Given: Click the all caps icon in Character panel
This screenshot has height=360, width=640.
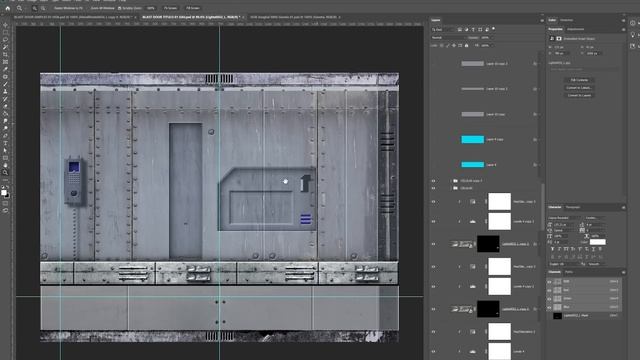Looking at the screenshot, I should coord(566,249).
